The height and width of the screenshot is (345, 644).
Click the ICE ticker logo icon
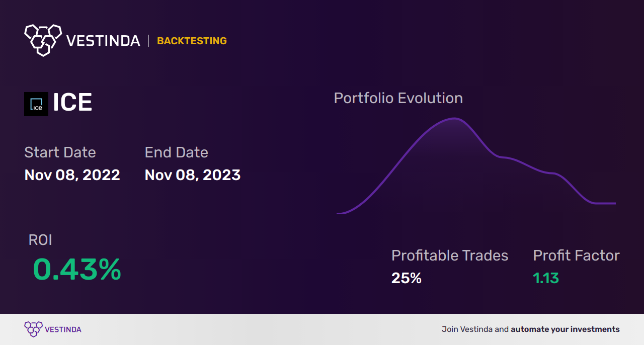coord(36,104)
